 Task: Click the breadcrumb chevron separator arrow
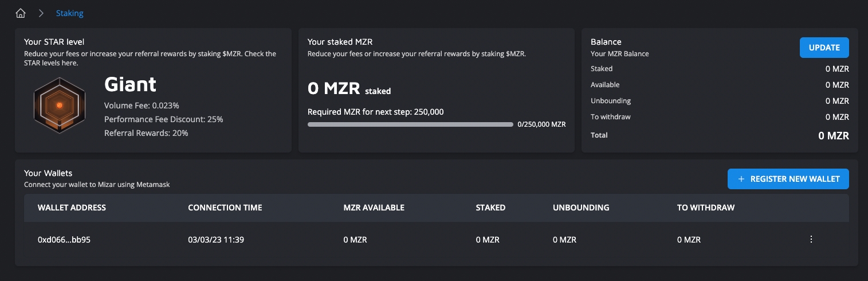(41, 13)
